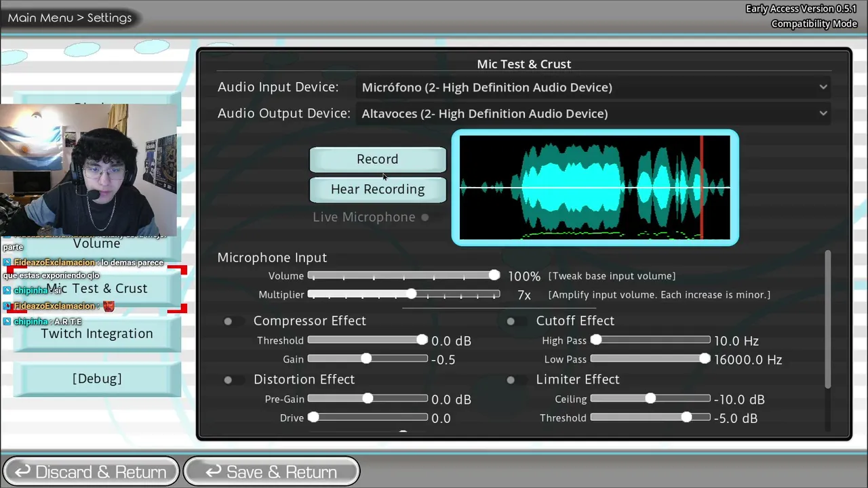Click the Compressor Threshold 0.0 dB value
The width and height of the screenshot is (868, 488).
coord(451,341)
